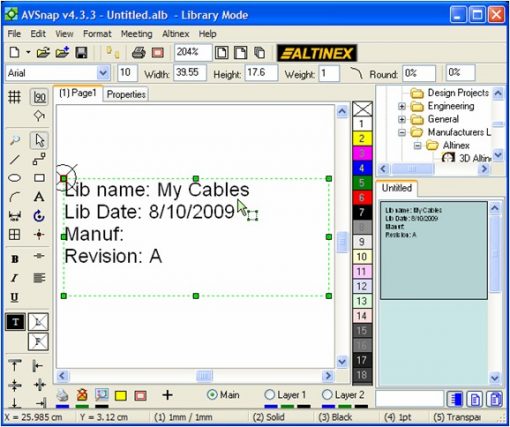
Task: Open the Meeting menu
Action: 136,34
